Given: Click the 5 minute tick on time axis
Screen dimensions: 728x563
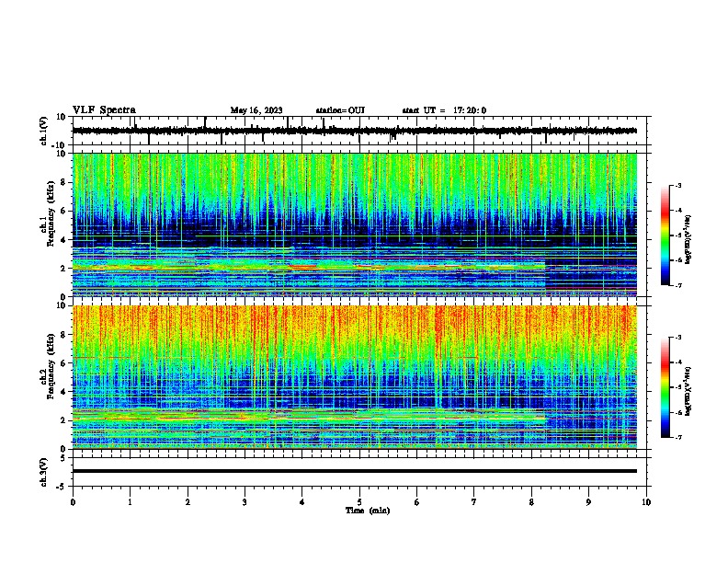Looking at the screenshot, I should (359, 502).
